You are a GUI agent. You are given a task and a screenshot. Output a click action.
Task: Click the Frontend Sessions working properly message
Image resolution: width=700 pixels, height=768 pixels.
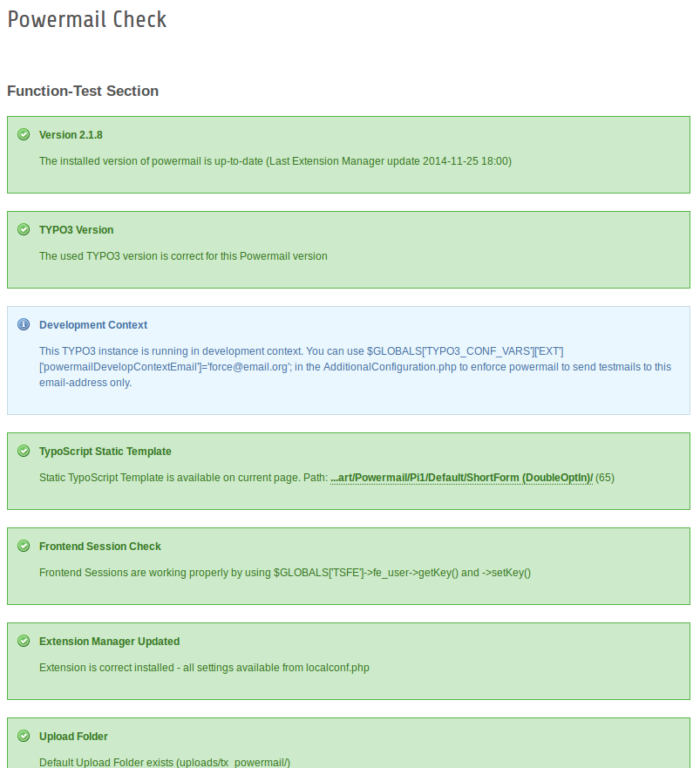tap(285, 573)
